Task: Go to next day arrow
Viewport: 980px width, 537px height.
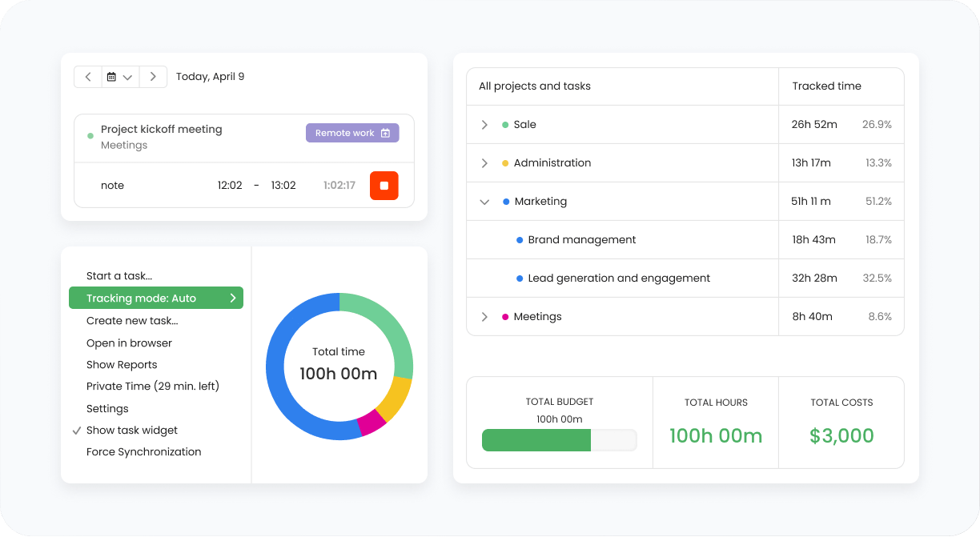Action: [x=153, y=77]
